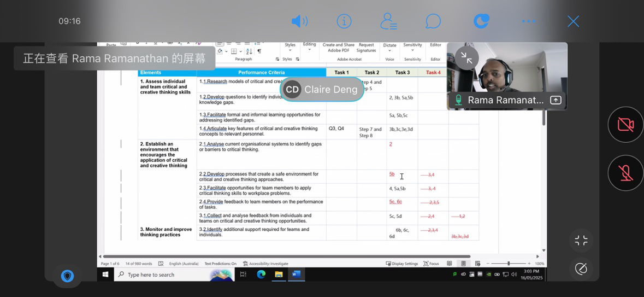The height and width of the screenshot is (297, 644).
Task: Expand the Sensitivity dropdown in the ribbon
Action: pyautogui.click(x=412, y=48)
